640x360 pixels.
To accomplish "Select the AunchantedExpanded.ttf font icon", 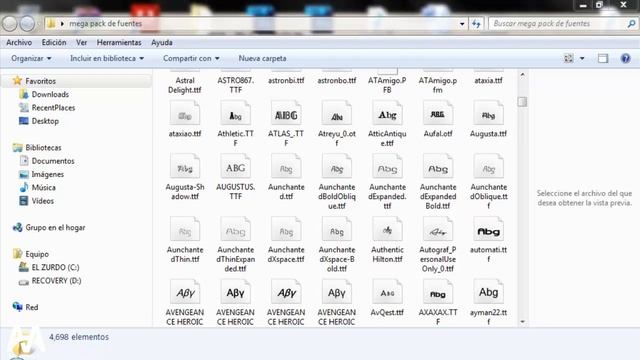I will 387,167.
